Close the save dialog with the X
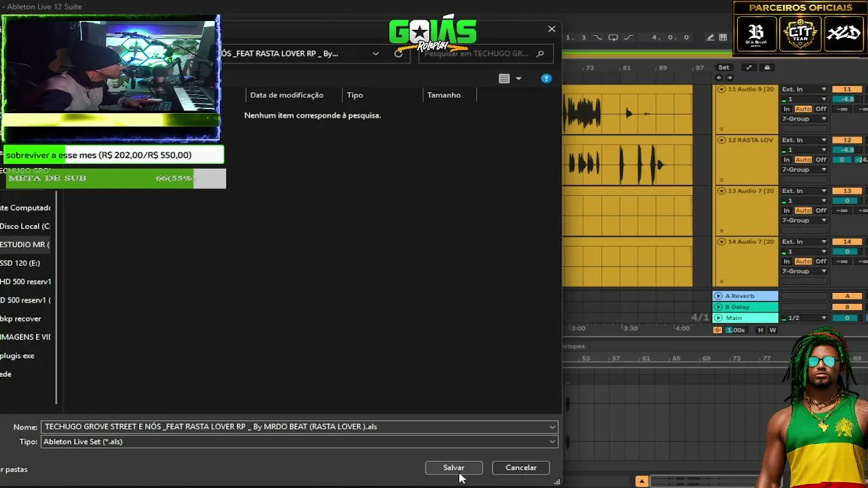 tap(552, 29)
